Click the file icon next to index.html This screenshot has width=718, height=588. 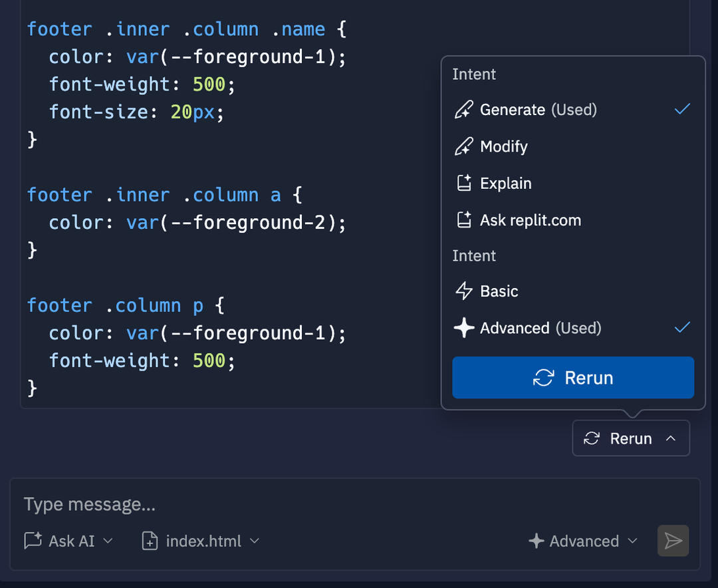(149, 541)
